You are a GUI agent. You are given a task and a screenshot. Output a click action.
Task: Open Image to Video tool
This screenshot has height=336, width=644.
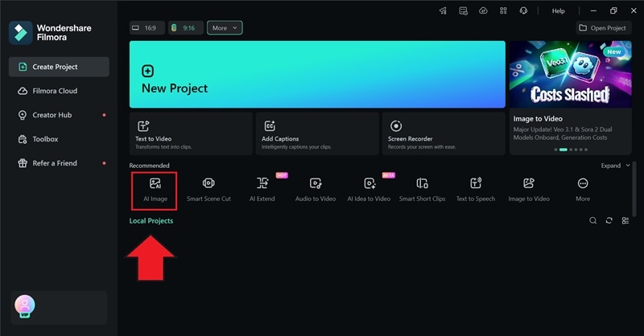[x=529, y=191]
